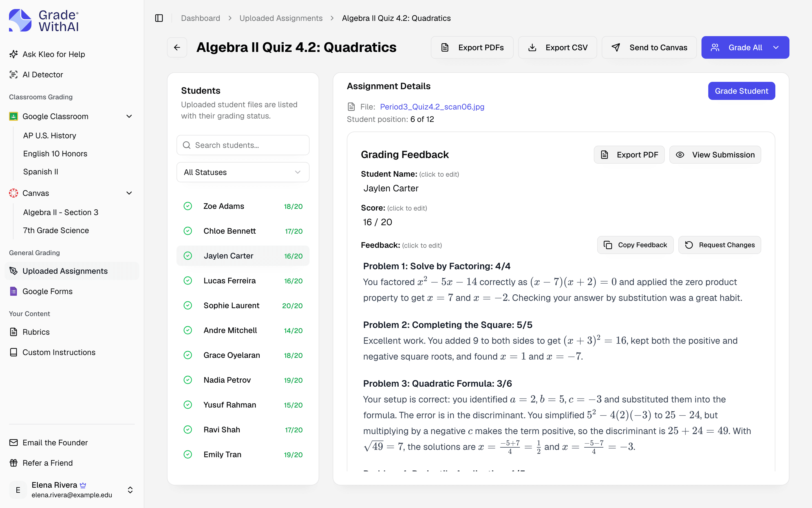
Task: Open 7th Grade Science course
Action: point(56,231)
